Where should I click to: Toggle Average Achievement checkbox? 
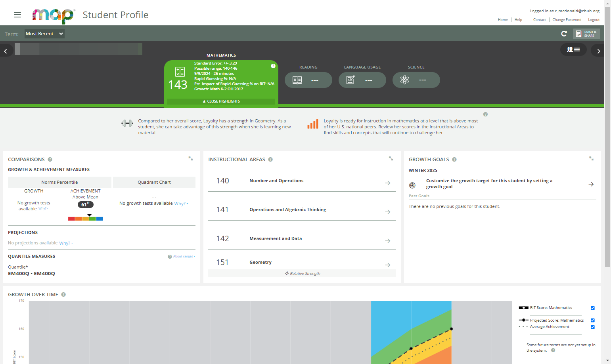[593, 327]
